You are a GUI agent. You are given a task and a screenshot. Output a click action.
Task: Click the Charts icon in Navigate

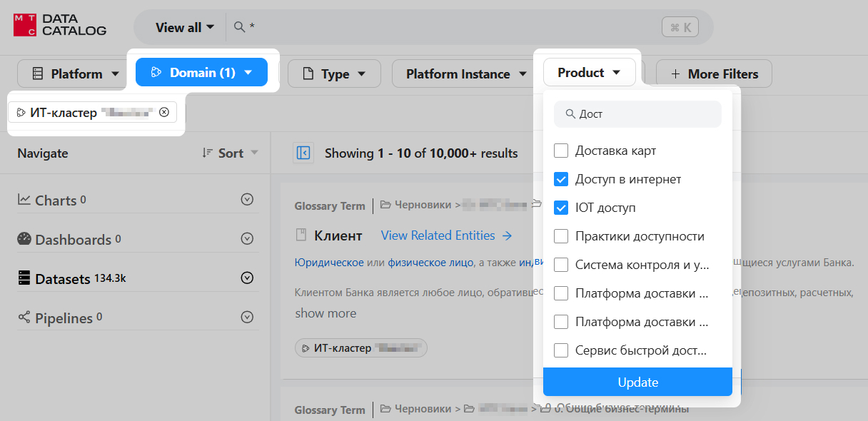[24, 200]
